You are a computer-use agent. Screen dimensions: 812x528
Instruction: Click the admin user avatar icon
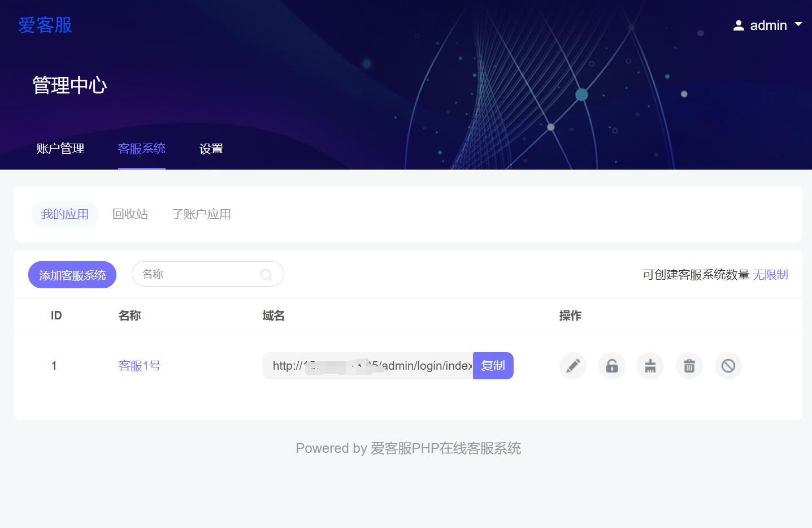pyautogui.click(x=739, y=25)
